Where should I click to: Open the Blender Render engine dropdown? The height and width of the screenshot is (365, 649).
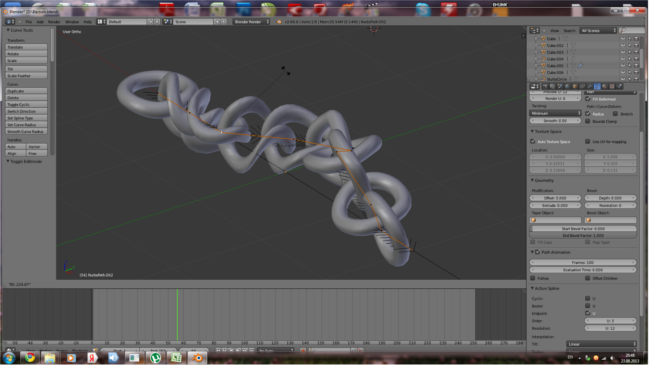pyautogui.click(x=251, y=22)
